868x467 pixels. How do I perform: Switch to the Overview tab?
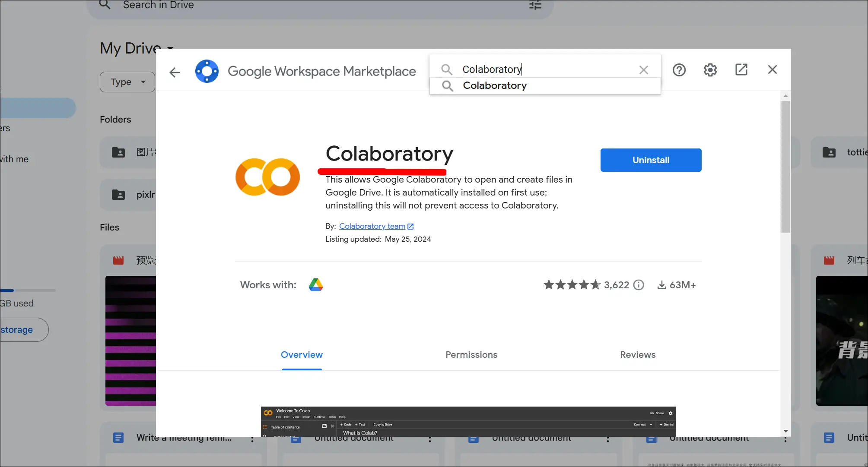coord(302,355)
